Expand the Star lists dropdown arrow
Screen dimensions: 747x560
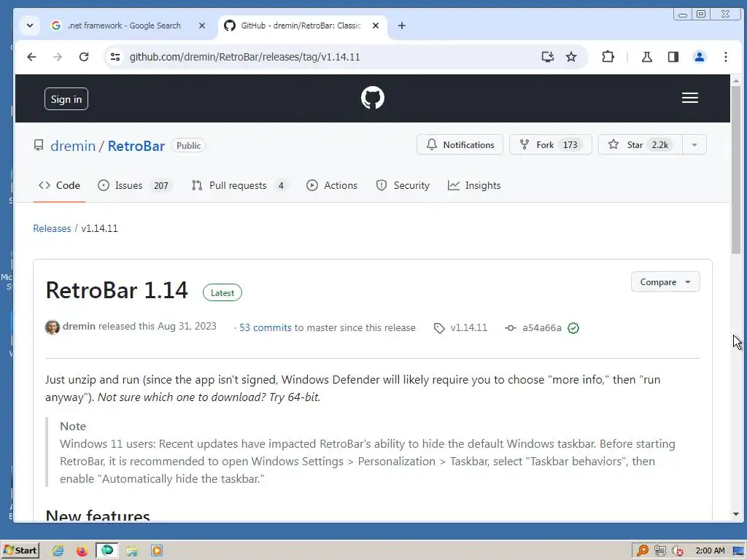tap(694, 145)
